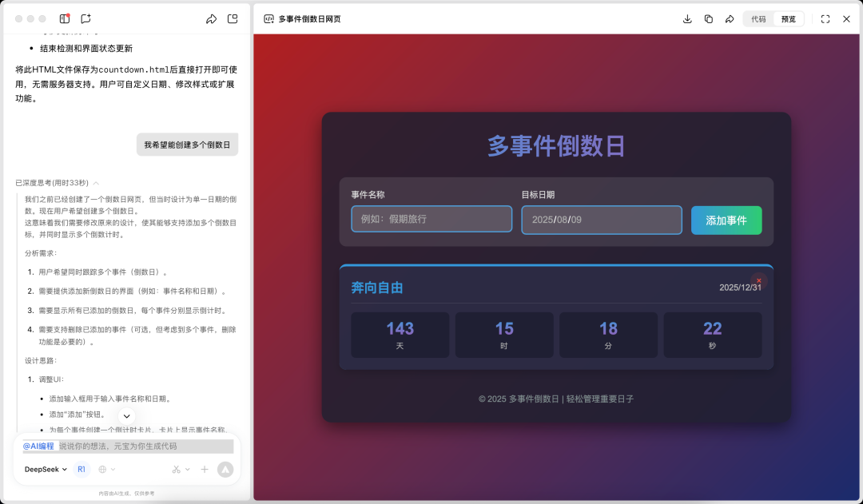Screen dimensions: 863x504
Task: Share the conversation using the chat header arrow
Action: pyautogui.click(x=211, y=18)
